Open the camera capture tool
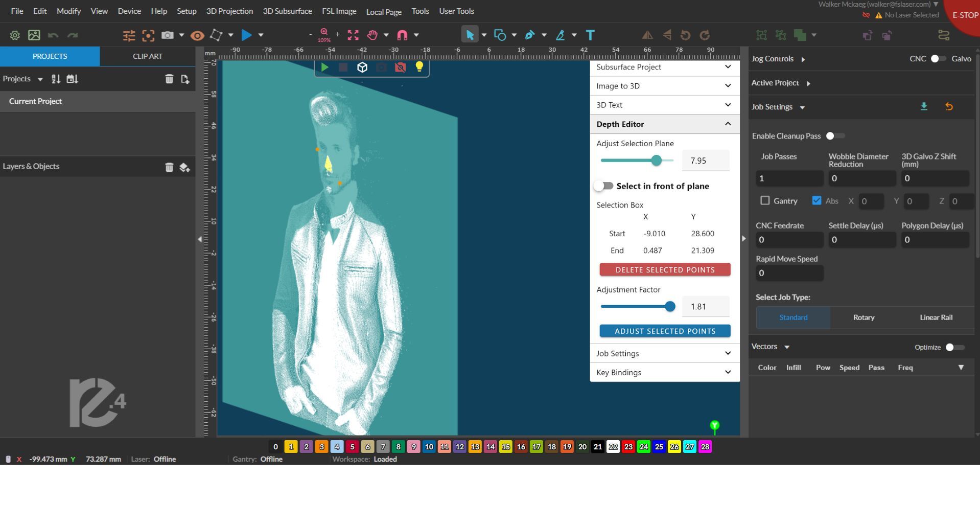Image resolution: width=980 pixels, height=523 pixels. click(x=167, y=35)
